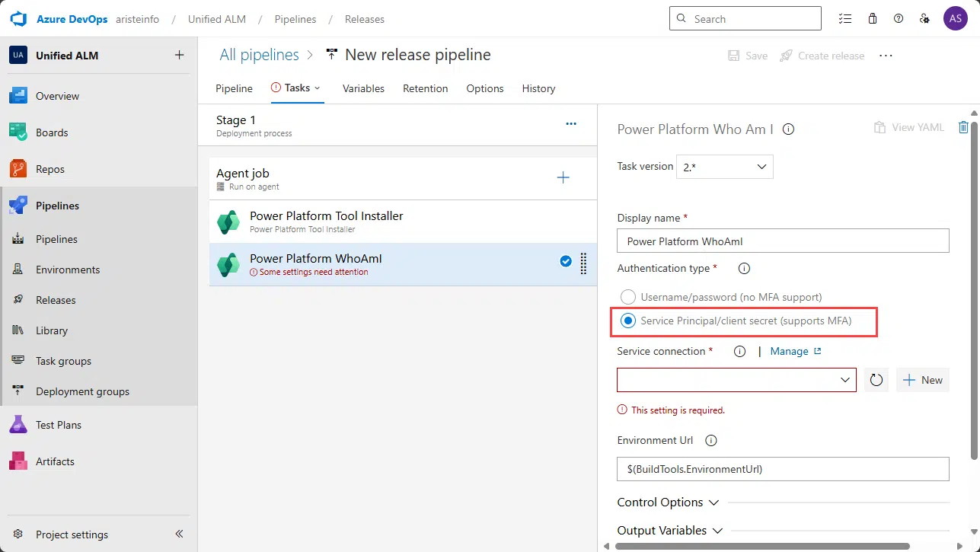Open the Task version dropdown
Screen dimensions: 980x552
click(724, 167)
